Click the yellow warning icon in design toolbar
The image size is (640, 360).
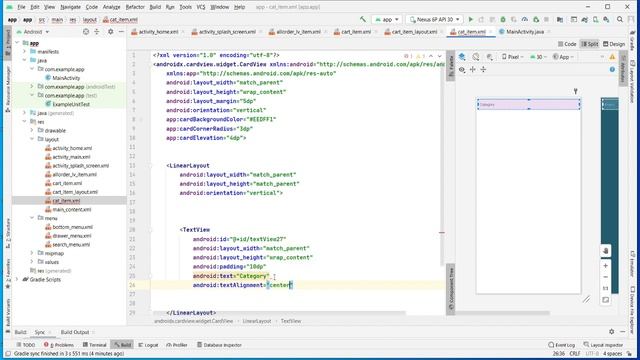pos(612,57)
